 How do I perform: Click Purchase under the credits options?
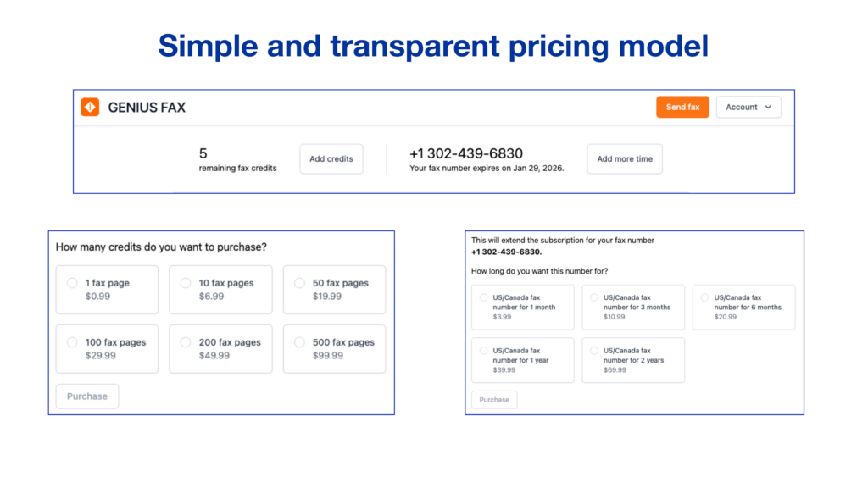click(87, 396)
